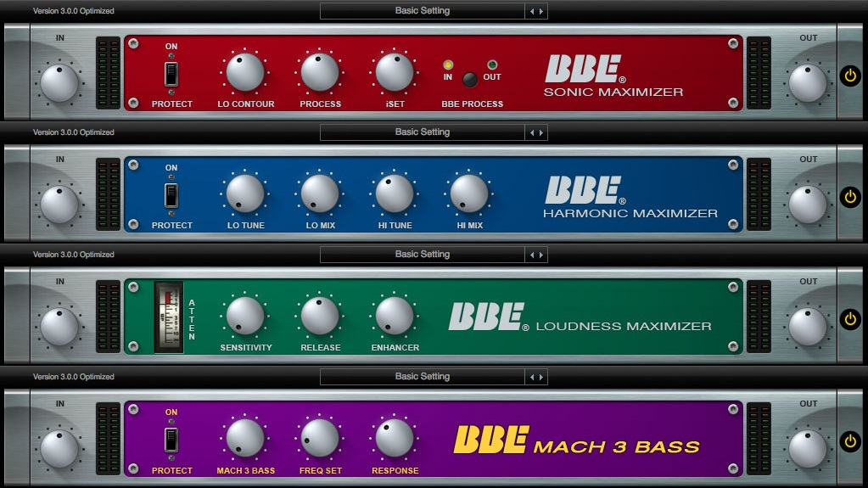Click the SENSITIVITY knob

coord(245,316)
